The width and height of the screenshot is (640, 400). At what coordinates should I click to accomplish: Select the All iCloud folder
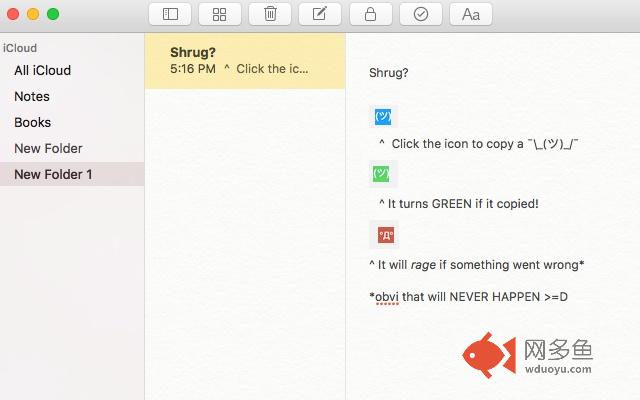pos(42,70)
